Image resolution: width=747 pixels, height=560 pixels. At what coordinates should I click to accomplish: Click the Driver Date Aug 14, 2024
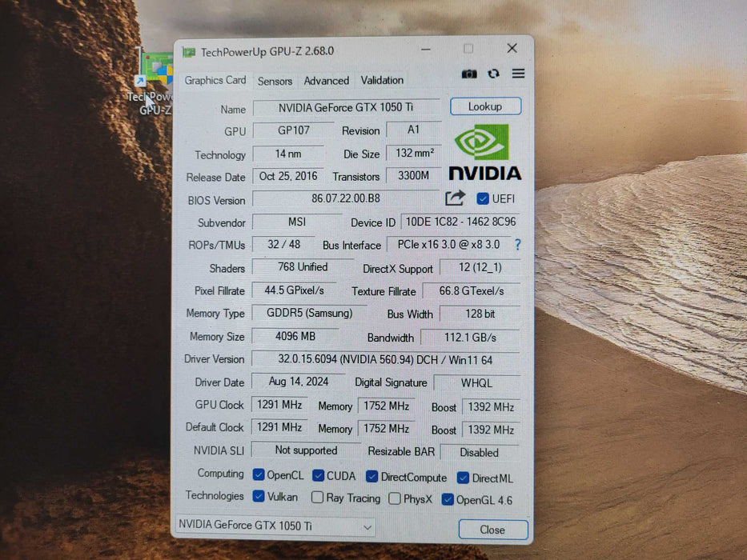point(298,382)
